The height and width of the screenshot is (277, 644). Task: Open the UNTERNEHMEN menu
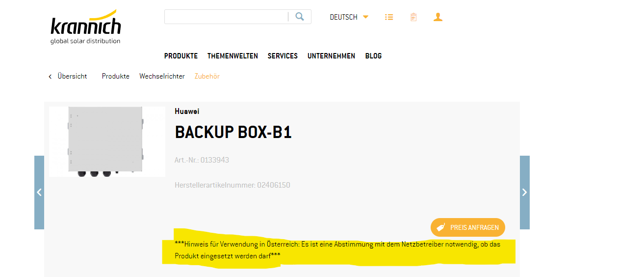(x=331, y=56)
